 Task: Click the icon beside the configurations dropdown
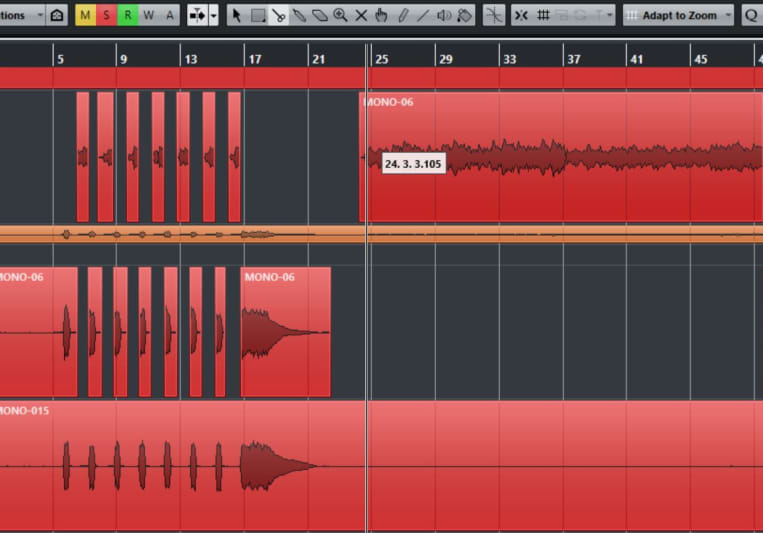[57, 15]
